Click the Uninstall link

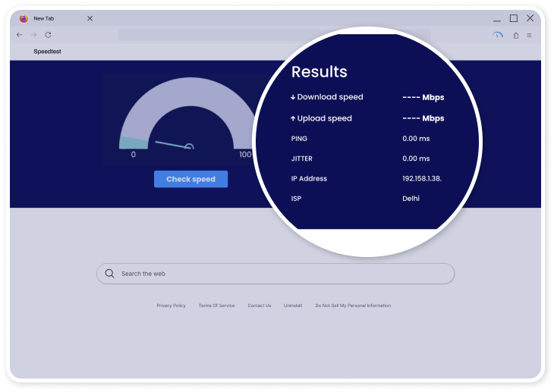(x=293, y=306)
